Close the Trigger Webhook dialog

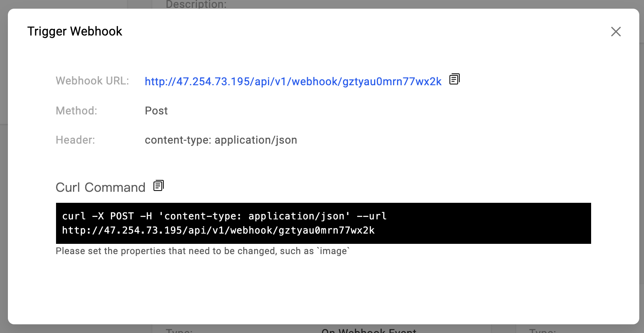click(x=616, y=32)
